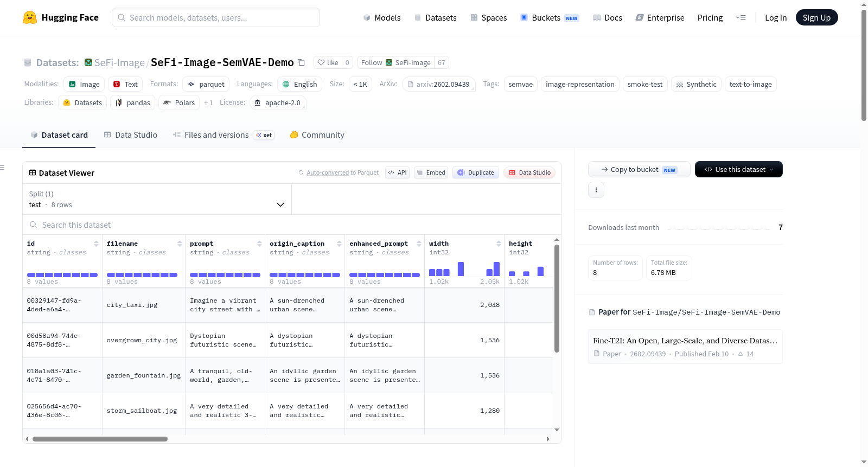Image resolution: width=868 pixels, height=467 pixels.
Task: Open the Fine-T2I paper card
Action: pos(685,346)
